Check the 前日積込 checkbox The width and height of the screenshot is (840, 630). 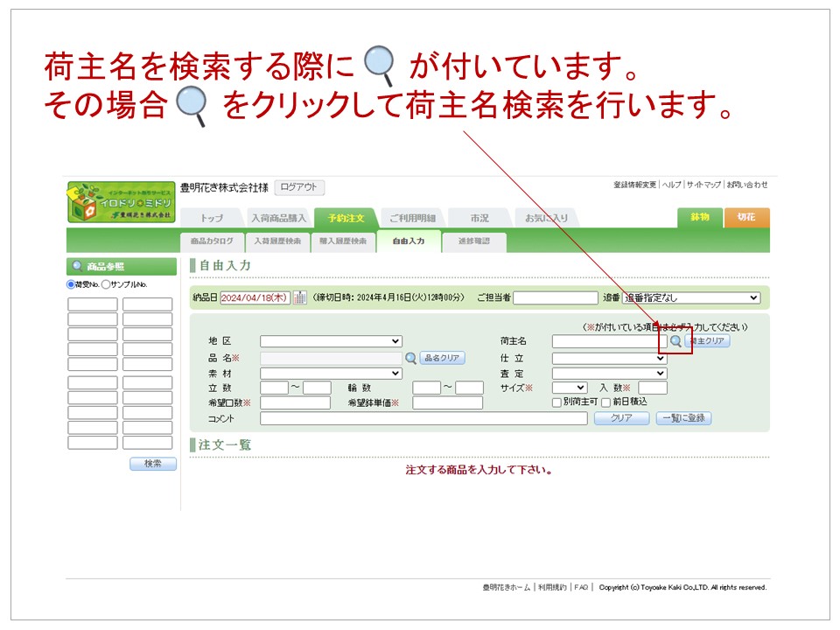[x=605, y=402]
